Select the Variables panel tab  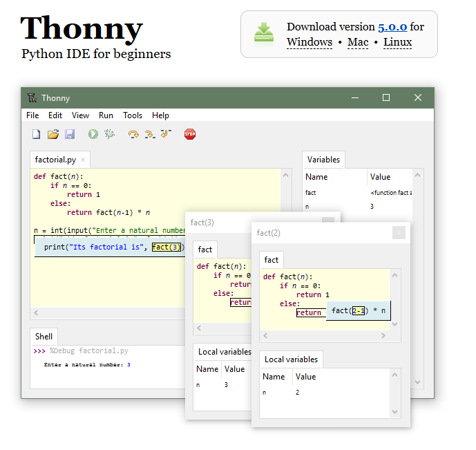[x=323, y=160]
